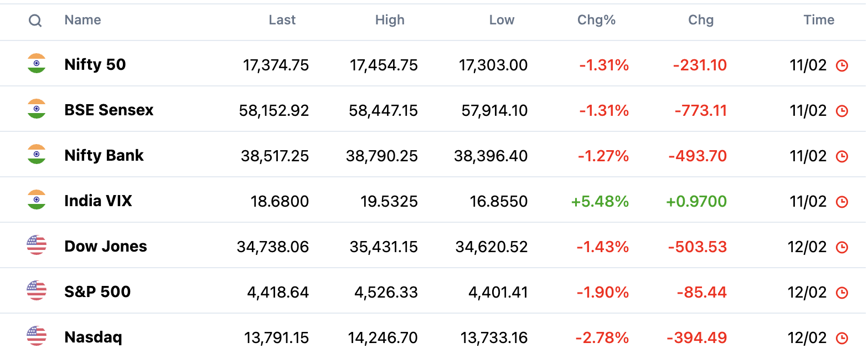868x358 pixels.
Task: Click the Nasdaq -2.78% change value
Action: (602, 337)
